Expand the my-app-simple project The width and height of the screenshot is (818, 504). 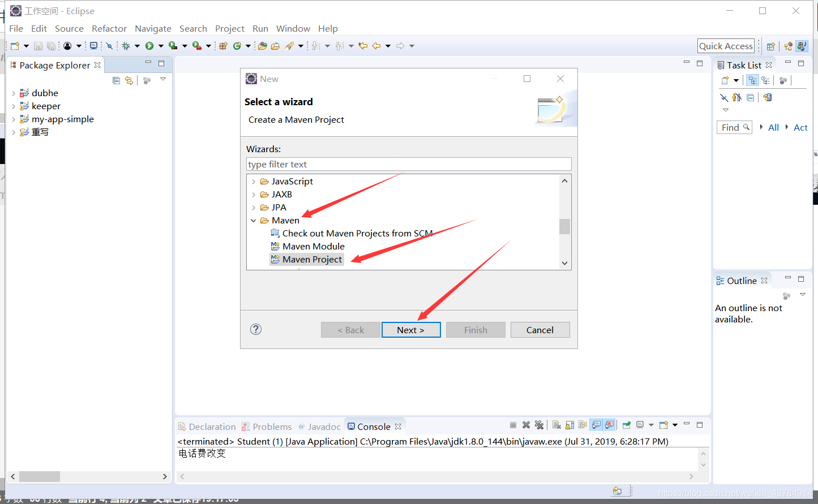coord(14,119)
